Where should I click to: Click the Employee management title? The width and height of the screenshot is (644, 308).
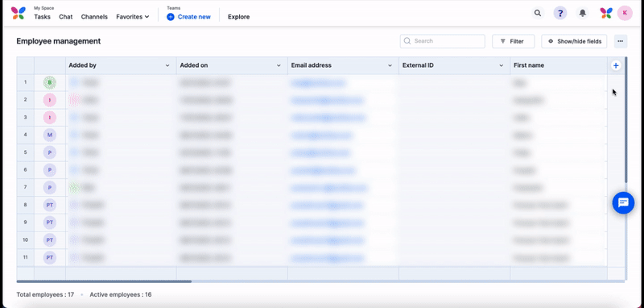[58, 41]
